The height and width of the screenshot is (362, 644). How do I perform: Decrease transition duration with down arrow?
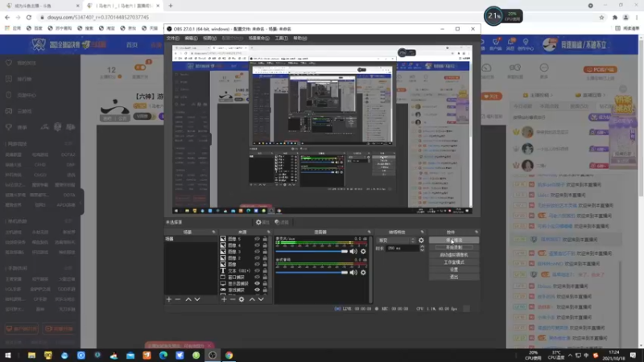click(422, 250)
